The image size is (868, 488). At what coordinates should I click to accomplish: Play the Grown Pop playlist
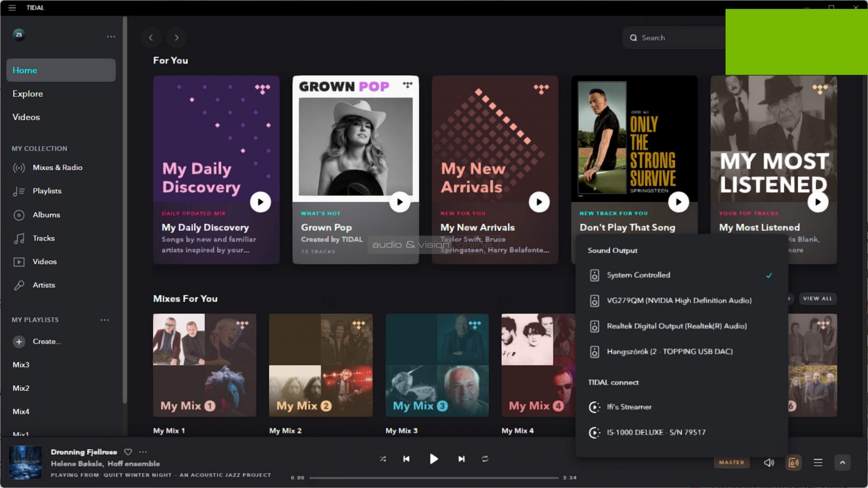click(x=400, y=202)
